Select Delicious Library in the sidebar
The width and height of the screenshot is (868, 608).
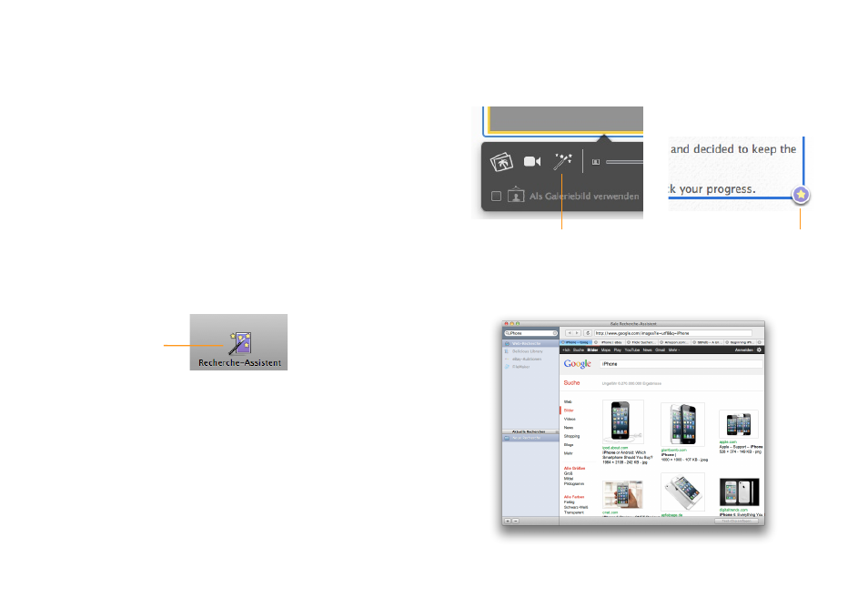point(530,351)
